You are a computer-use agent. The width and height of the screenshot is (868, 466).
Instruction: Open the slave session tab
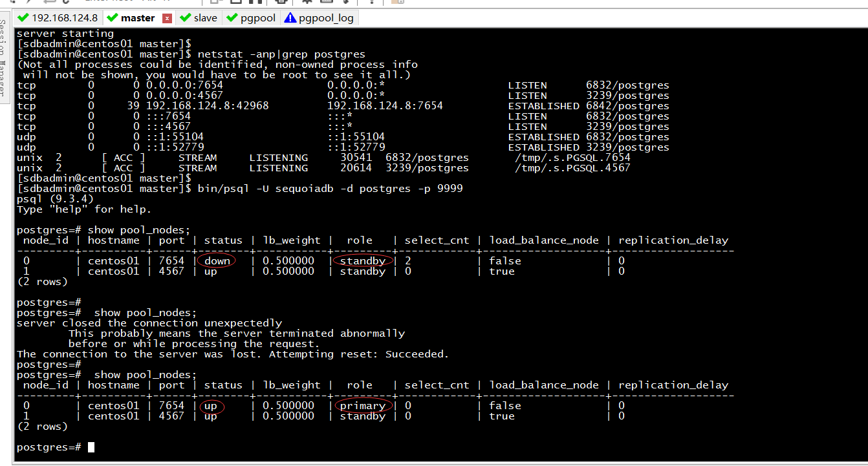pyautogui.click(x=205, y=18)
